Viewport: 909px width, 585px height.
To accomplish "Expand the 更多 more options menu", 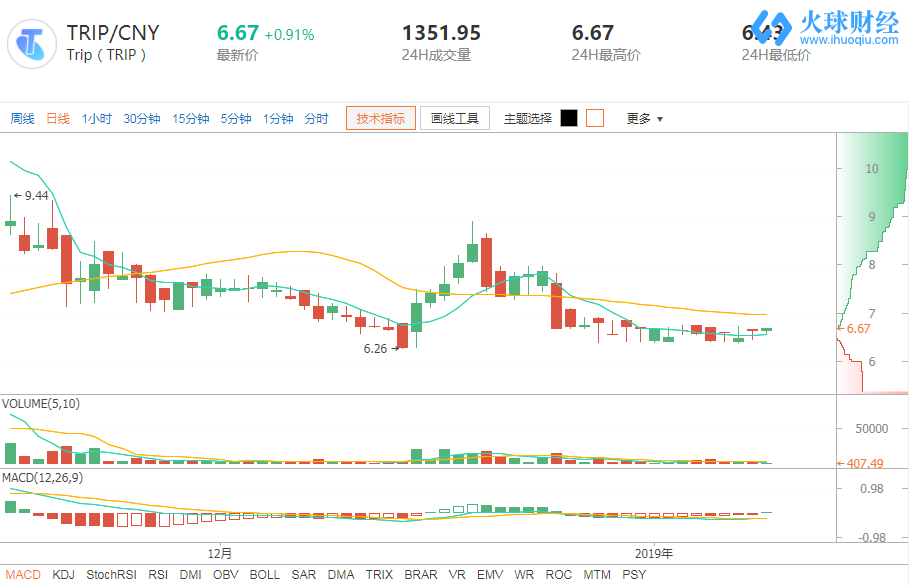I will click(x=638, y=117).
